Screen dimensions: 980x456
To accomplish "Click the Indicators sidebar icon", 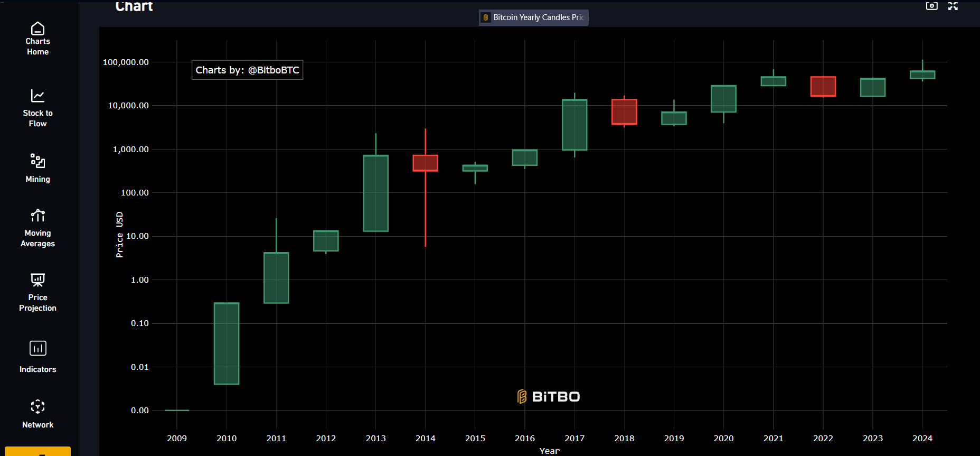I will [x=37, y=349].
